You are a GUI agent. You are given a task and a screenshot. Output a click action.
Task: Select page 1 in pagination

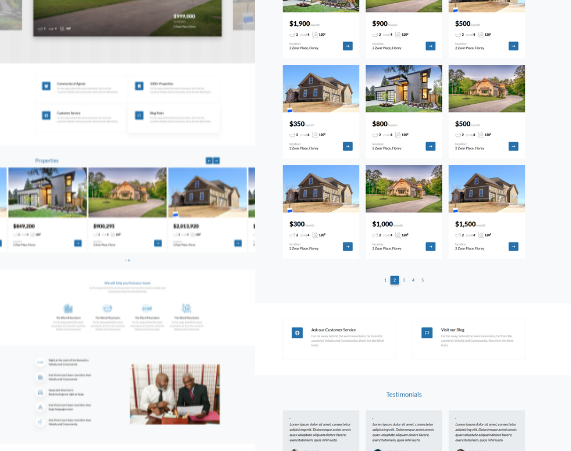[x=385, y=280]
